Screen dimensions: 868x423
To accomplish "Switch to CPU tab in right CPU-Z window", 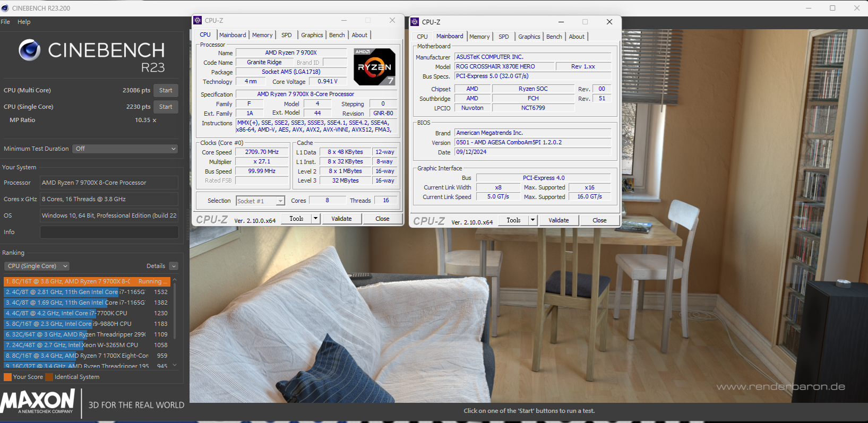I will point(423,37).
